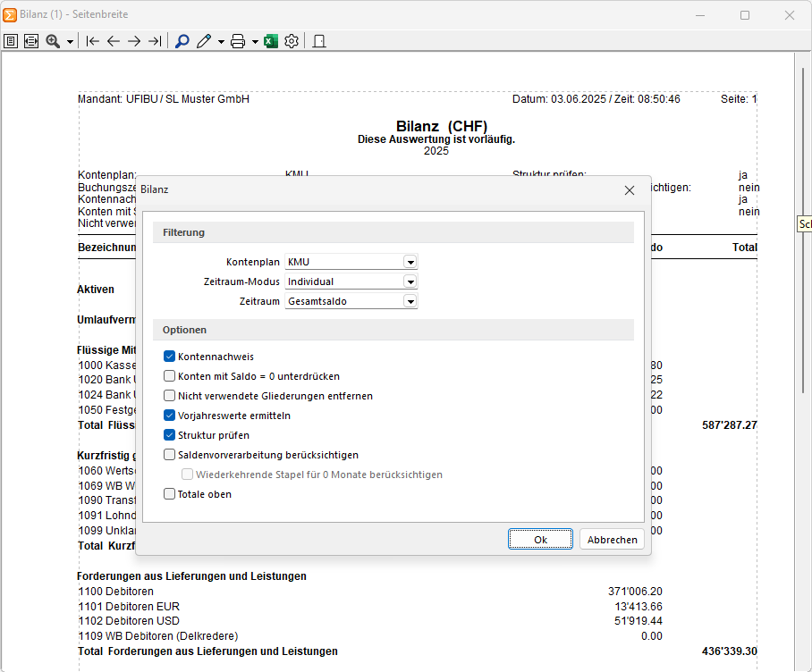Click the page width view icon
The height and width of the screenshot is (672, 812).
[31, 41]
